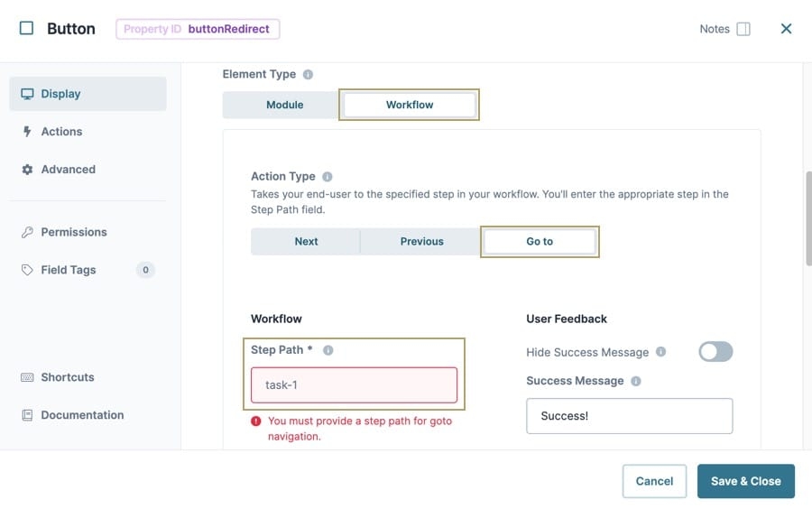Viewport: 812px width, 509px height.
Task: Switch to the Actions tab
Action: click(x=88, y=132)
